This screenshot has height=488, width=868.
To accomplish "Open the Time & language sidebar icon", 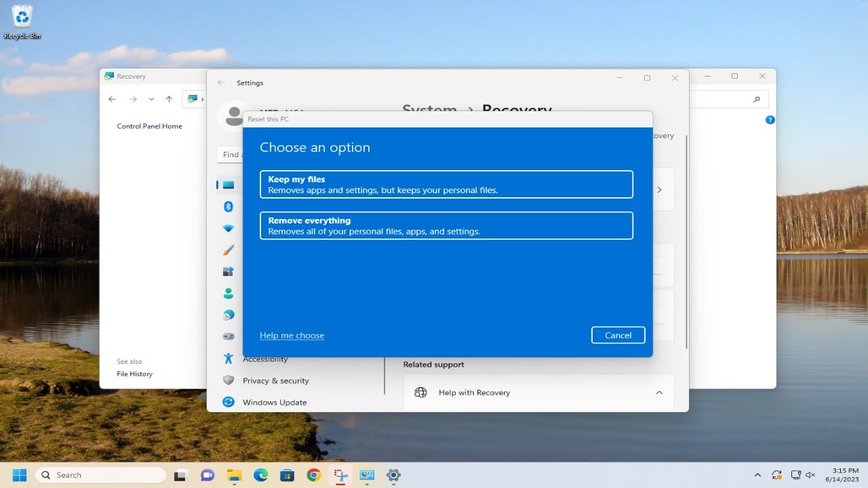I will (229, 314).
